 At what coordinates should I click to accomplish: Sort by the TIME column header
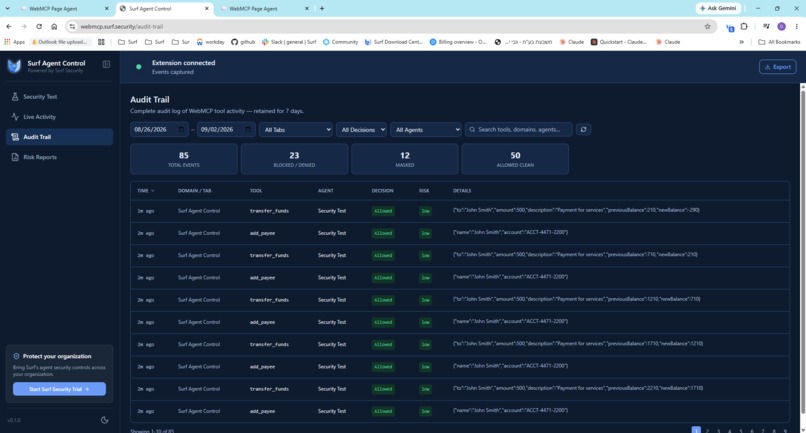click(145, 191)
